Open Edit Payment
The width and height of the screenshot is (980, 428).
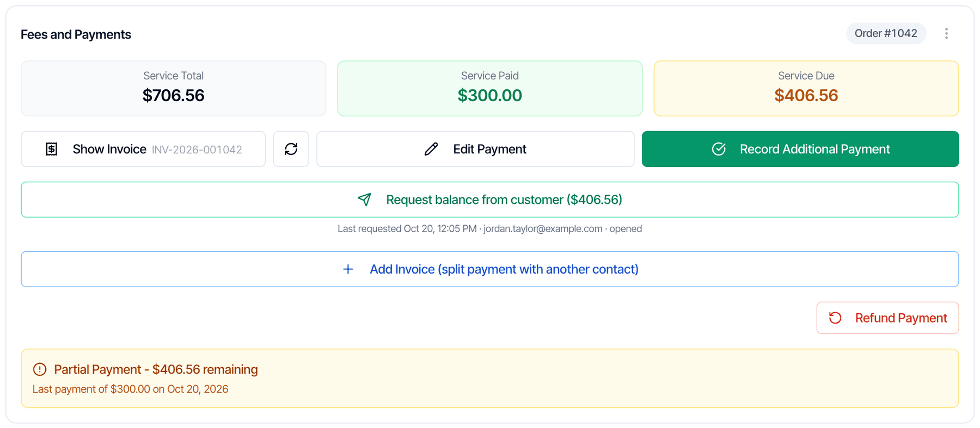click(475, 149)
